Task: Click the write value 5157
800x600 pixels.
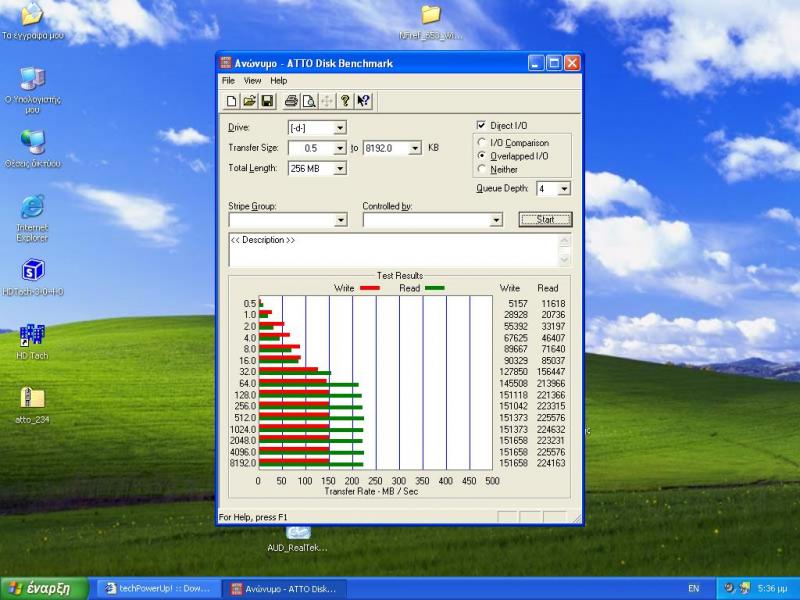Action: click(x=518, y=304)
